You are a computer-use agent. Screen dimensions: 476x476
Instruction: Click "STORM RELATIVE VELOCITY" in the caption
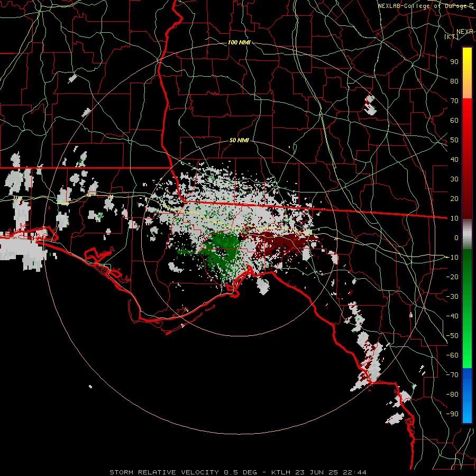[x=164, y=472]
